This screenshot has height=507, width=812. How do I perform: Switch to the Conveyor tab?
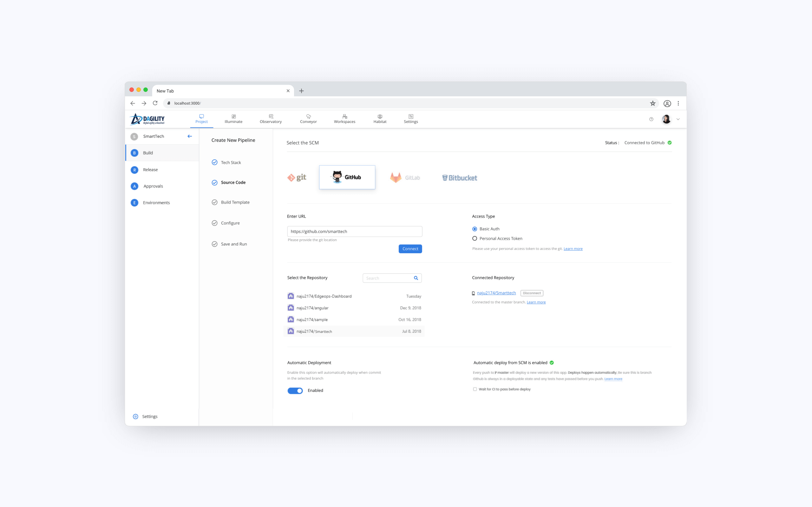click(308, 119)
